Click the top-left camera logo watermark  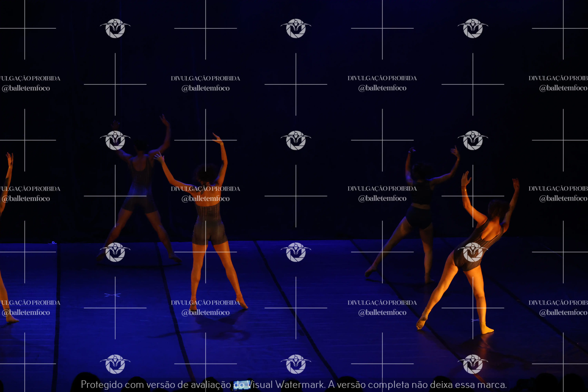click(115, 28)
